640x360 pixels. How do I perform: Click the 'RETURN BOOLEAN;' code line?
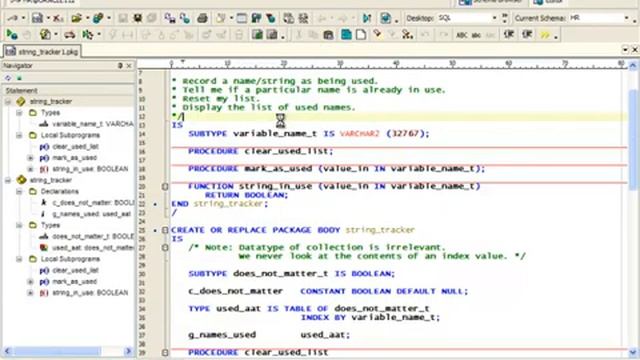(x=247, y=195)
